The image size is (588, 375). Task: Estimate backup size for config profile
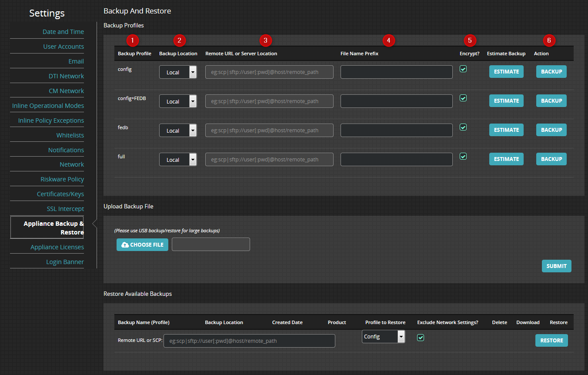tap(506, 72)
